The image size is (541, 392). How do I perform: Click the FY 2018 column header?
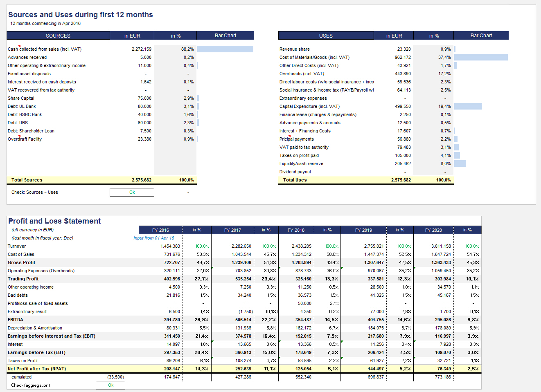[x=296, y=230]
